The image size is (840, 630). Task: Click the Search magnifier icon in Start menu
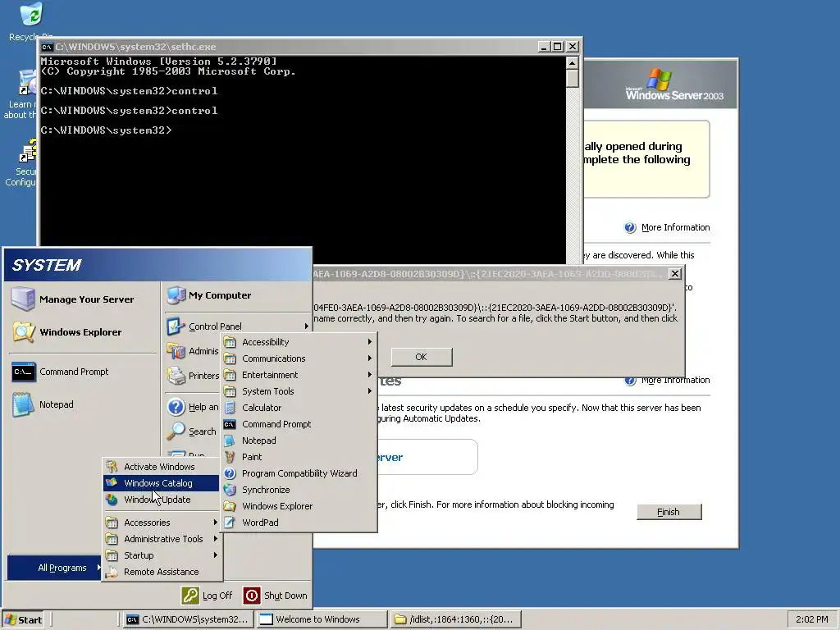click(x=176, y=431)
